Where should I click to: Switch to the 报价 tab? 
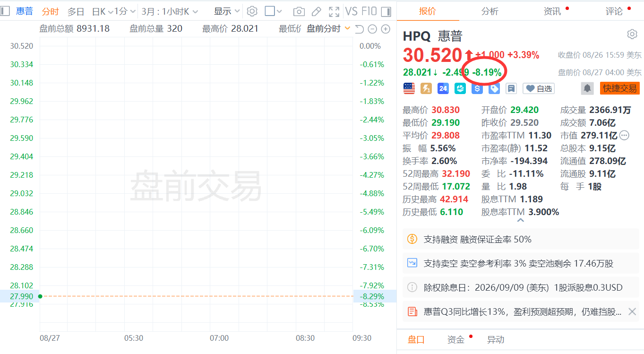click(428, 11)
